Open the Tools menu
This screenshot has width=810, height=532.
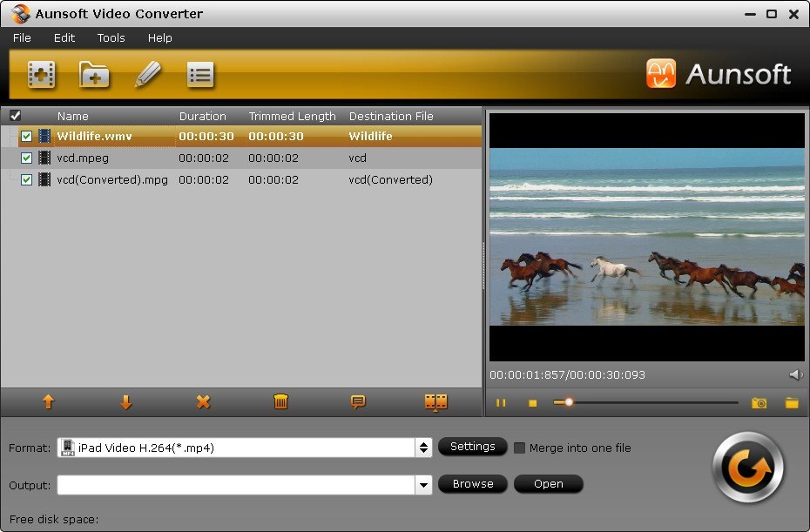[110, 37]
